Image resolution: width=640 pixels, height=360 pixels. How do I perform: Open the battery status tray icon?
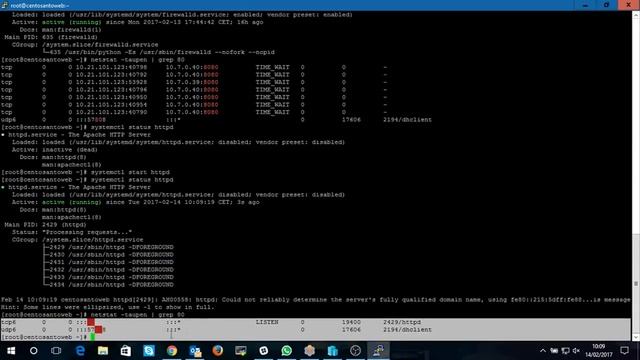point(554,351)
